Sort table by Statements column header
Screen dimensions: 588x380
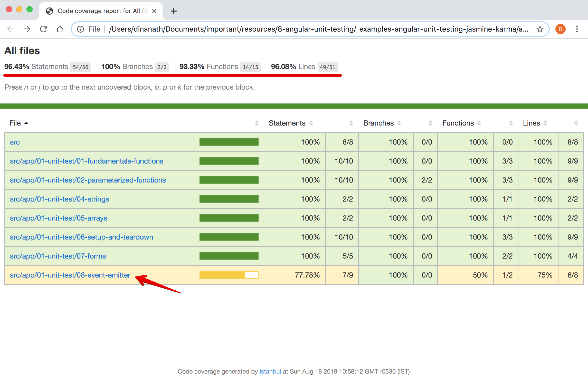(287, 123)
